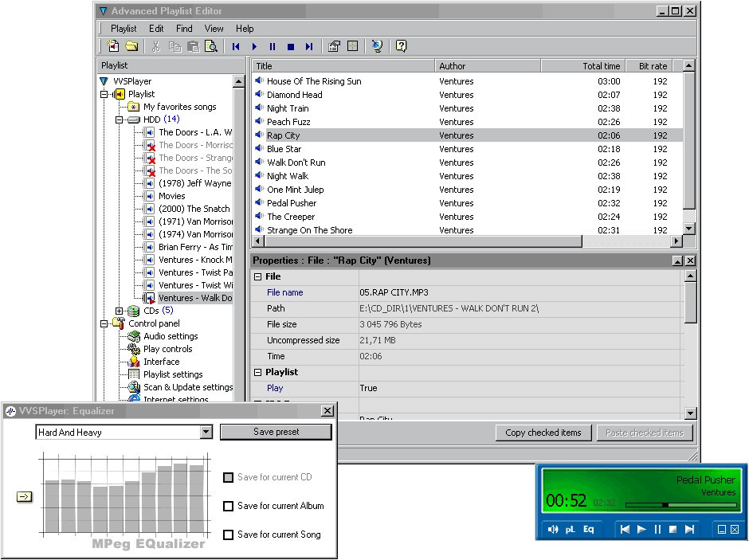Toggle Save for current Song checkbox
Screen dimensions: 749x560
pos(229,535)
